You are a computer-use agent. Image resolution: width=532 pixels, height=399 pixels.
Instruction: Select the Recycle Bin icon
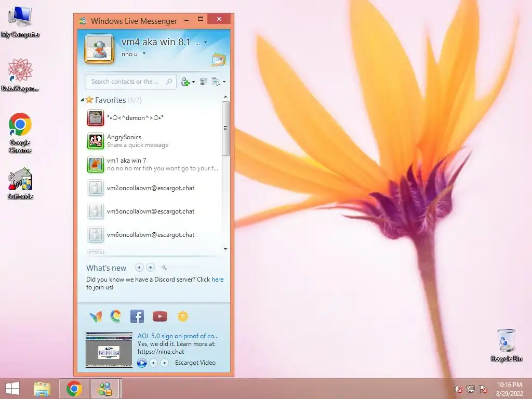(x=506, y=345)
